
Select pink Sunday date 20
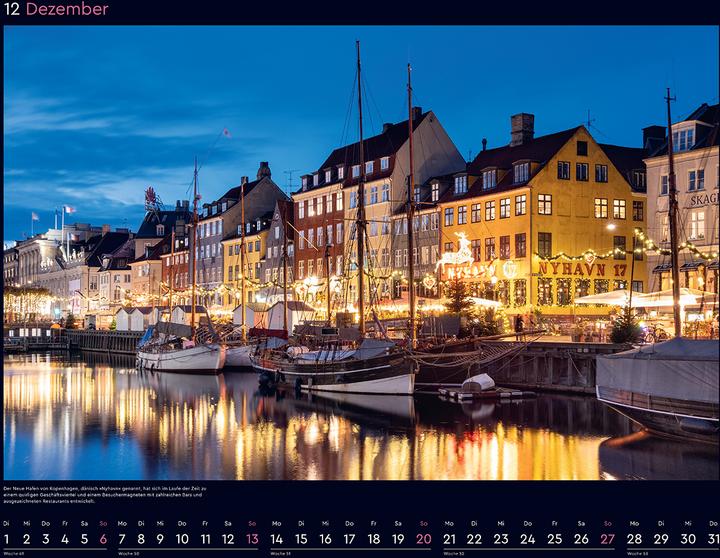point(423,539)
